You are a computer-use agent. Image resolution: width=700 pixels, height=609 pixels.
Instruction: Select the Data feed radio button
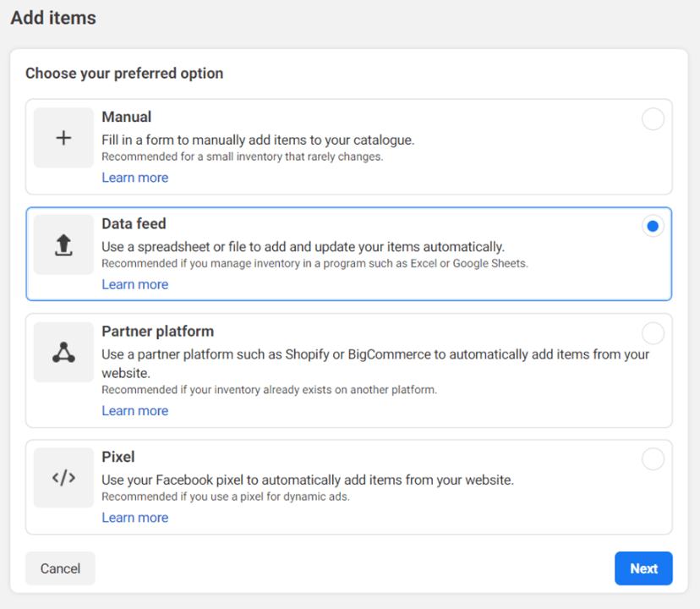[x=653, y=226]
